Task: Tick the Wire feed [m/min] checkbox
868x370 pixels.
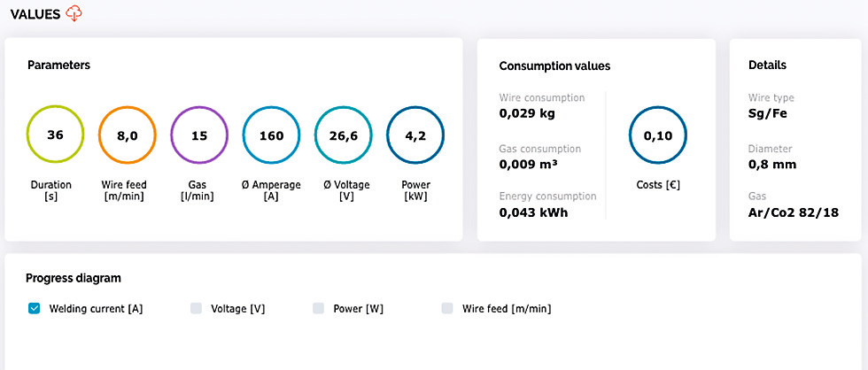Action: pos(447,308)
